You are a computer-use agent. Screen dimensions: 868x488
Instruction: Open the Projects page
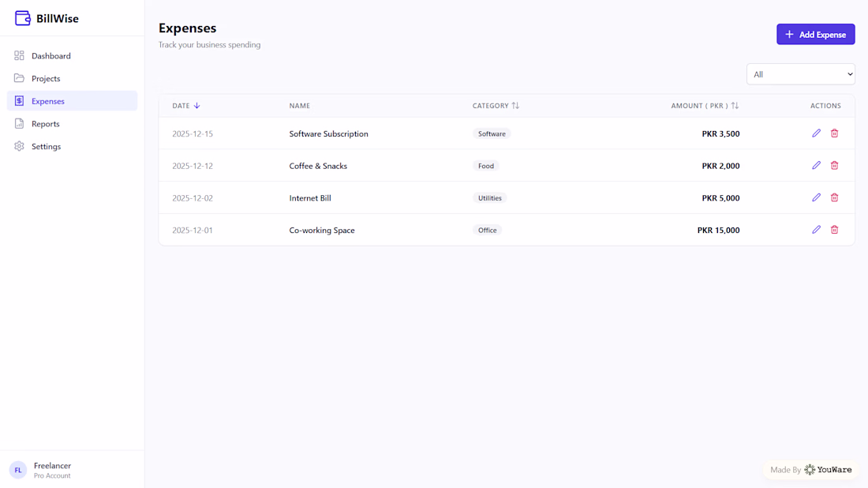coord(46,79)
